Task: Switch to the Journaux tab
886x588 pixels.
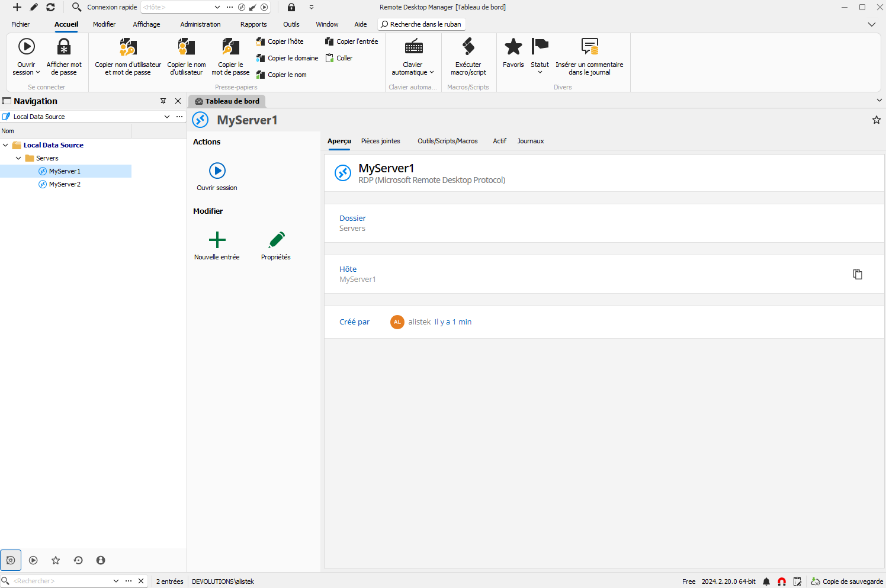Action: click(x=530, y=141)
